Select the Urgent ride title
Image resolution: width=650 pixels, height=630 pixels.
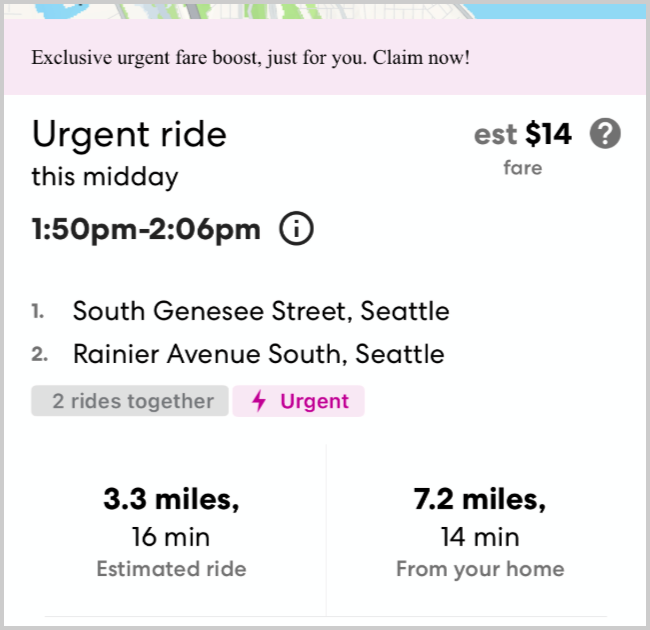(x=130, y=134)
